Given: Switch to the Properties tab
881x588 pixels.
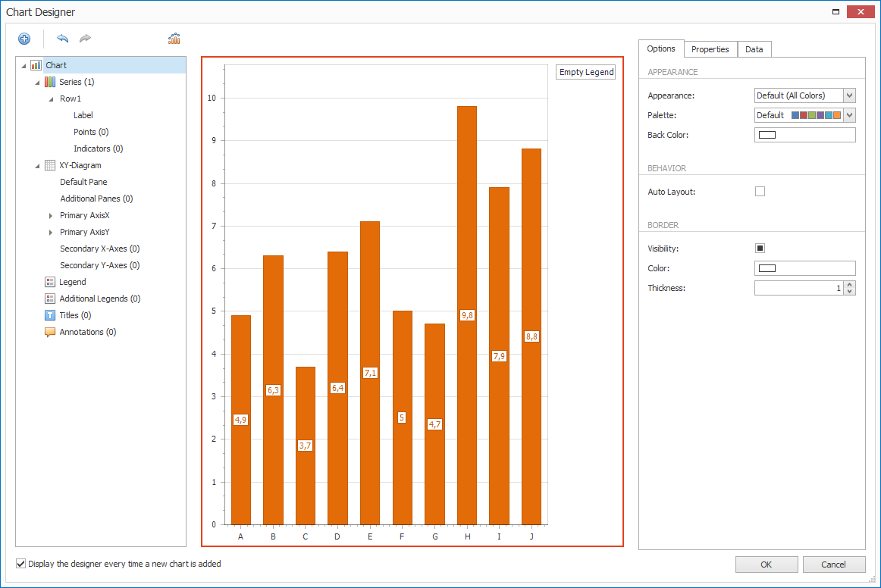Looking at the screenshot, I should [x=710, y=49].
